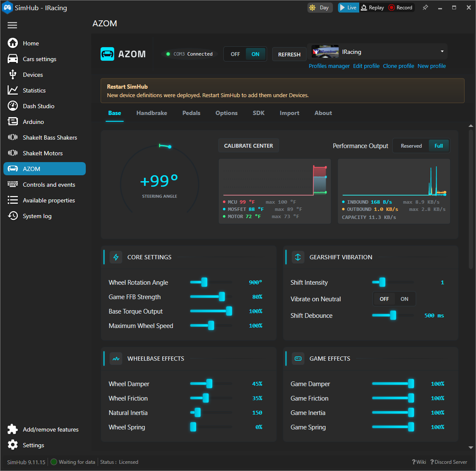This screenshot has width=476, height=471.
Task: Open the Handbrake tab
Action: 152,113
